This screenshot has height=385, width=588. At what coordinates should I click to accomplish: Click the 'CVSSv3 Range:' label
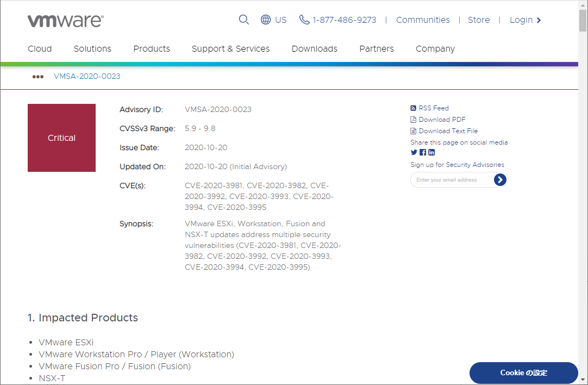pyautogui.click(x=147, y=128)
